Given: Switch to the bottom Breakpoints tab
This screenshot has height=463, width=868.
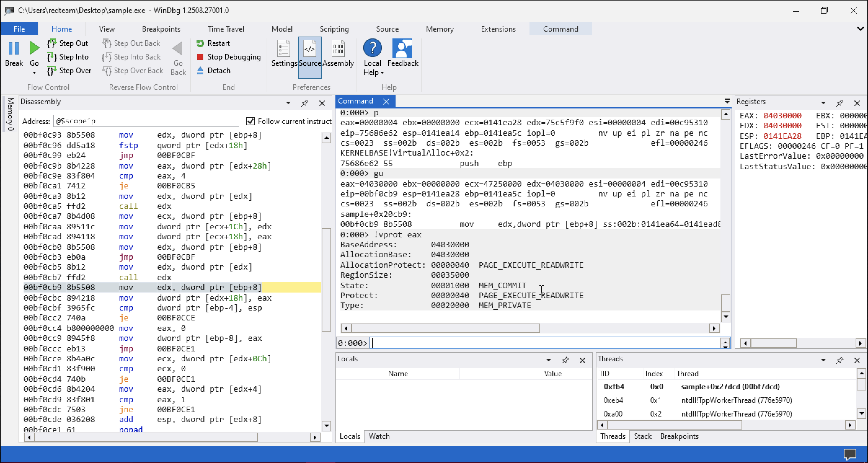Looking at the screenshot, I should (x=679, y=436).
